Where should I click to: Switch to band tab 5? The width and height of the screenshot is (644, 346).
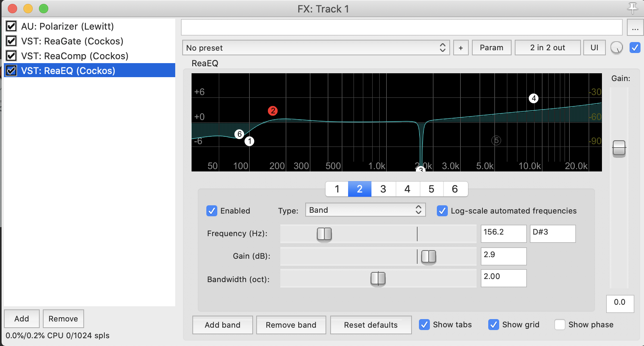pyautogui.click(x=431, y=189)
